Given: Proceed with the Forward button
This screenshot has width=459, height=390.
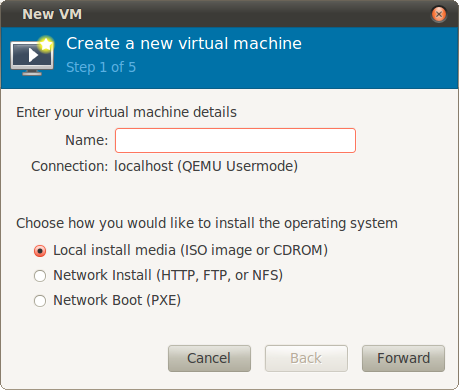Looking at the screenshot, I should coord(403,358).
